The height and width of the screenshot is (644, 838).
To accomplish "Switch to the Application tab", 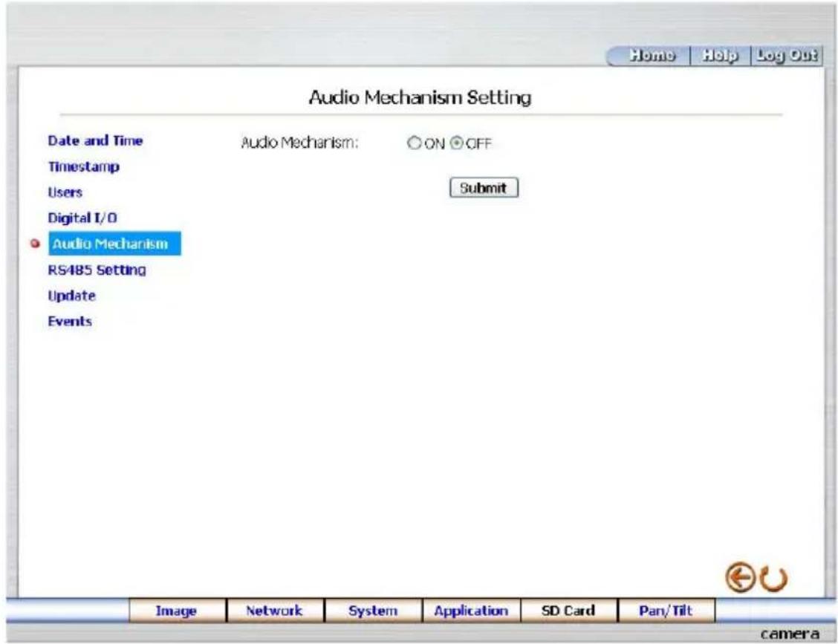I will pos(471,611).
